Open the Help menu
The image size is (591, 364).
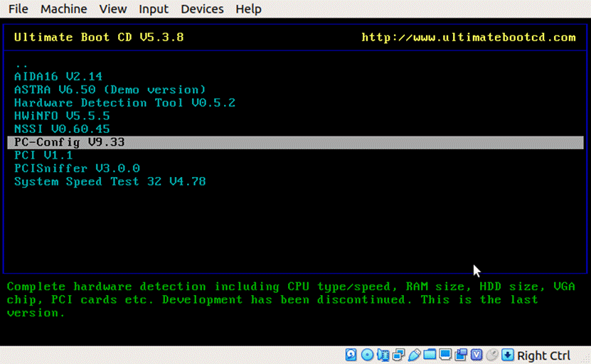pos(248,9)
